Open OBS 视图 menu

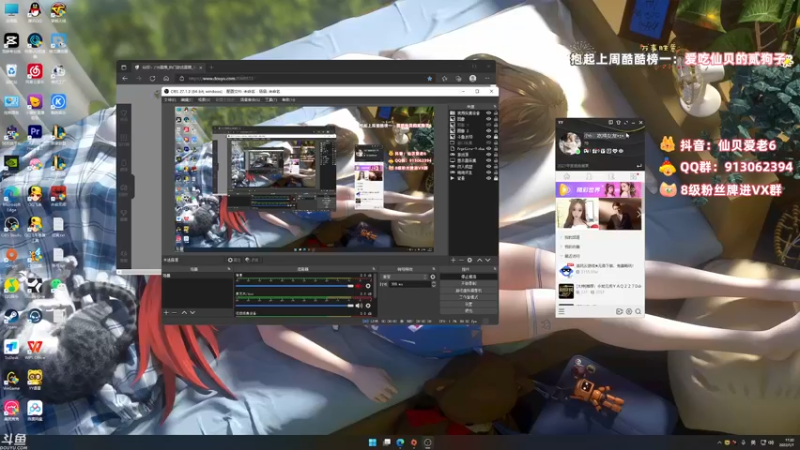tap(203, 99)
